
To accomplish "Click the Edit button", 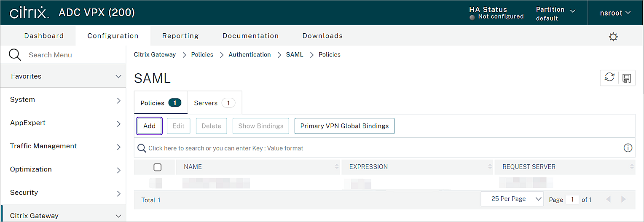I will (178, 126).
